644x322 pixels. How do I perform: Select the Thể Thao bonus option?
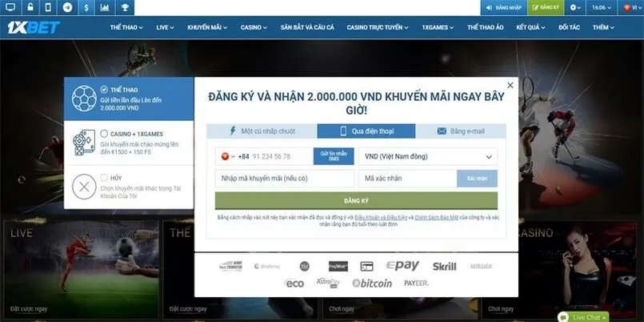pos(129,99)
